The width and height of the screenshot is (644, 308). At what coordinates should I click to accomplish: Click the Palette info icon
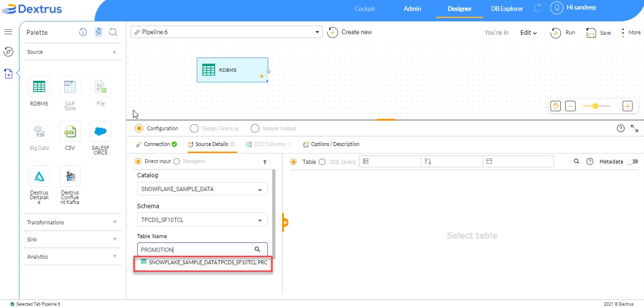coord(83,32)
